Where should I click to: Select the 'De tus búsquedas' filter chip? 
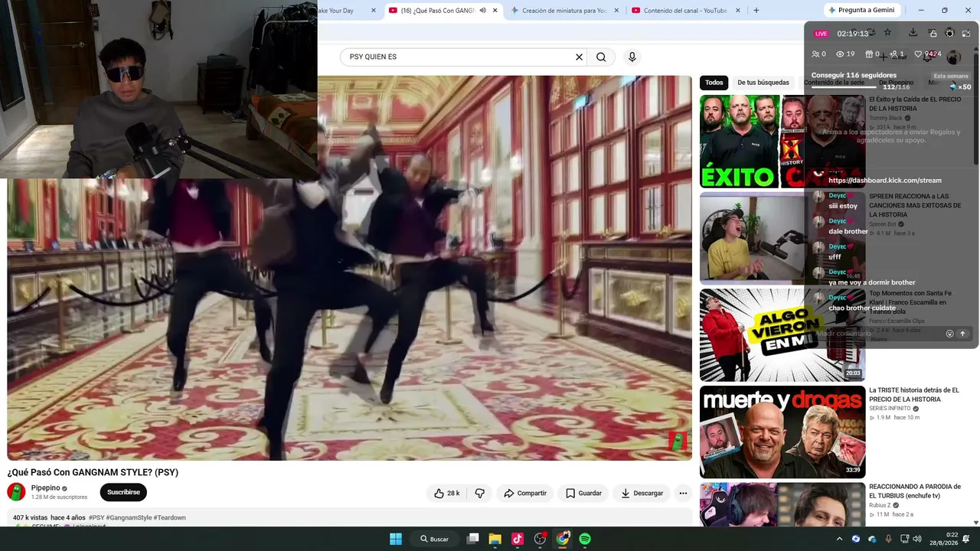pyautogui.click(x=763, y=83)
